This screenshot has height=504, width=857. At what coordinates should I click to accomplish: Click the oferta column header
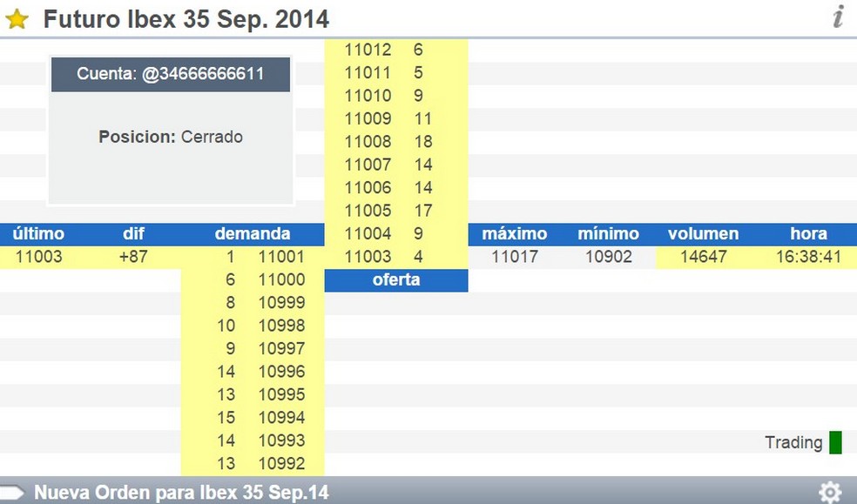[x=396, y=280]
